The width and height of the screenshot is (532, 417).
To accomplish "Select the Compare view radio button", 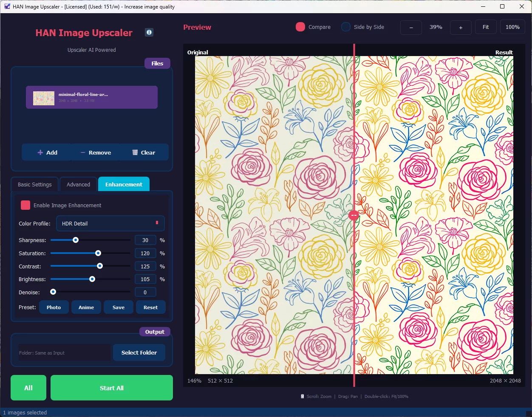I will coord(300,27).
